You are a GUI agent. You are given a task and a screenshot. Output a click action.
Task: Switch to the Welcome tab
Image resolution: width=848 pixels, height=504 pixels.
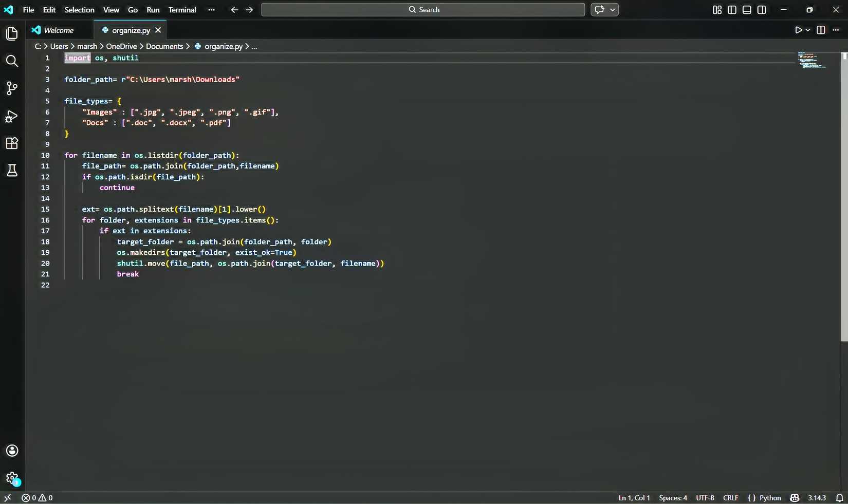pyautogui.click(x=60, y=30)
